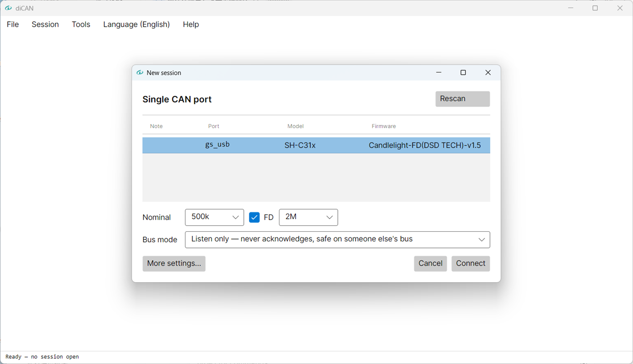
Task: Select the gs_usb port row
Action: point(316,145)
